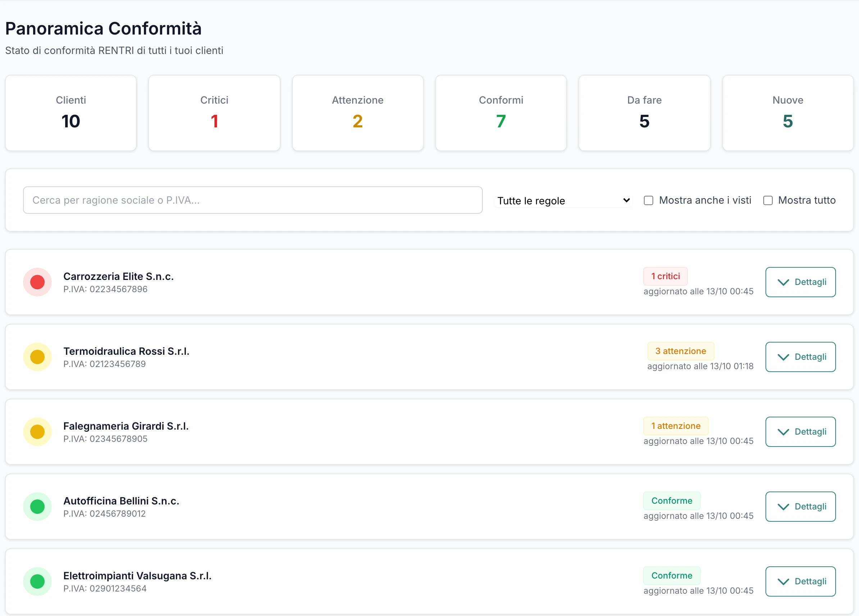The image size is (859, 616).
Task: Click the 'Panoramica Conformità' heading
Action: point(103,28)
